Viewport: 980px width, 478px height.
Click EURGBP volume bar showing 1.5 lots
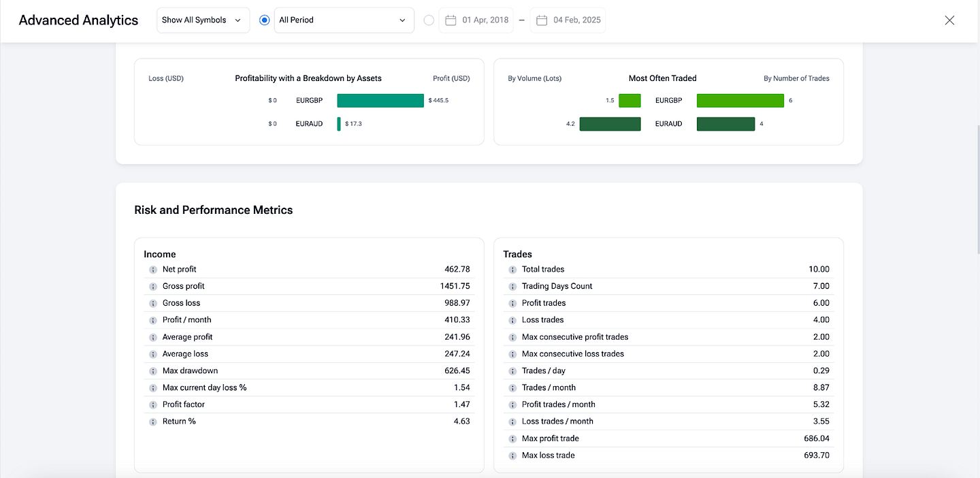coord(630,101)
